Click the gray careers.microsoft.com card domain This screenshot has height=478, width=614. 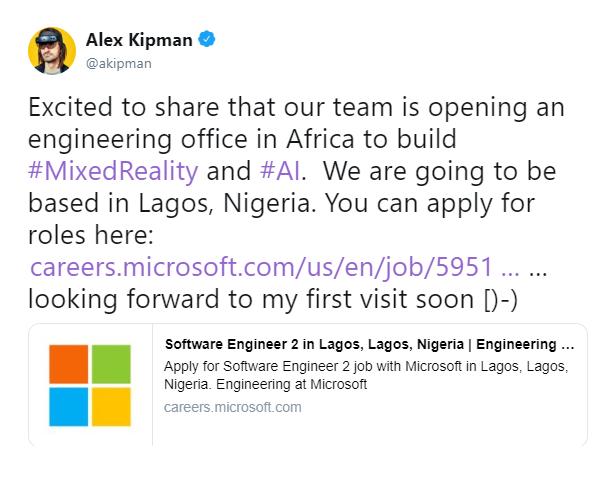pos(232,407)
